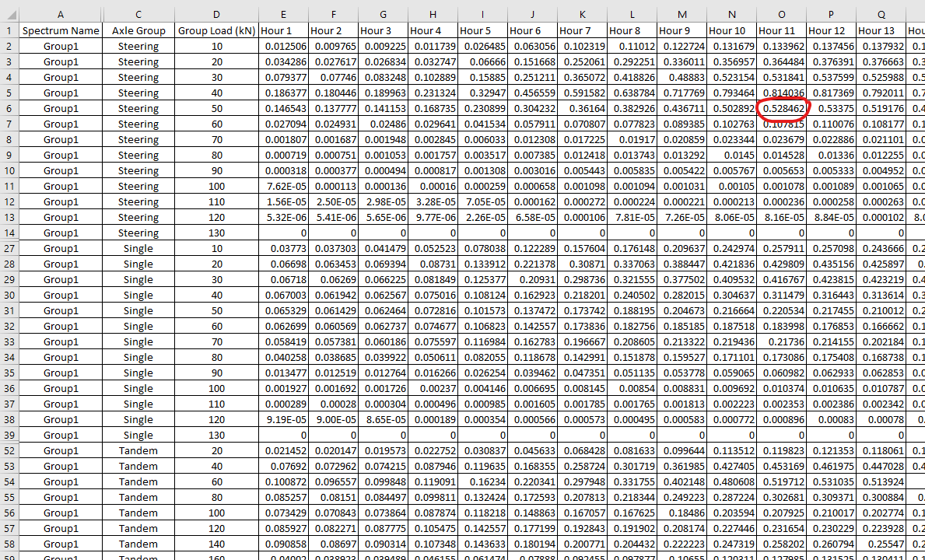925x560 pixels.
Task: Click the red-circled cell 0.528462
Action: pyautogui.click(x=782, y=108)
